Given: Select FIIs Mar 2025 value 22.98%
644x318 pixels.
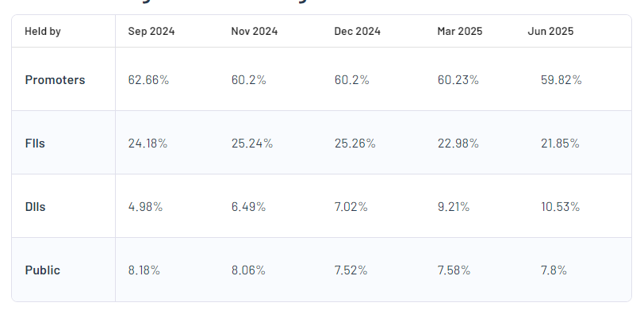Looking at the screenshot, I should pyautogui.click(x=458, y=144).
